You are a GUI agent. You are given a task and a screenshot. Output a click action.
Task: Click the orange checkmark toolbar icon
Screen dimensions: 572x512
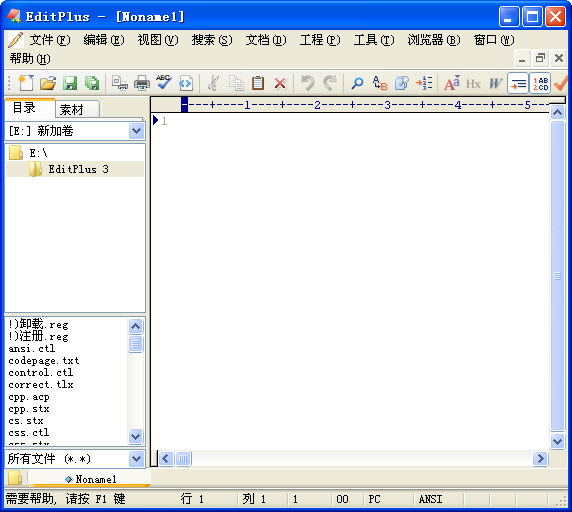[x=561, y=83]
